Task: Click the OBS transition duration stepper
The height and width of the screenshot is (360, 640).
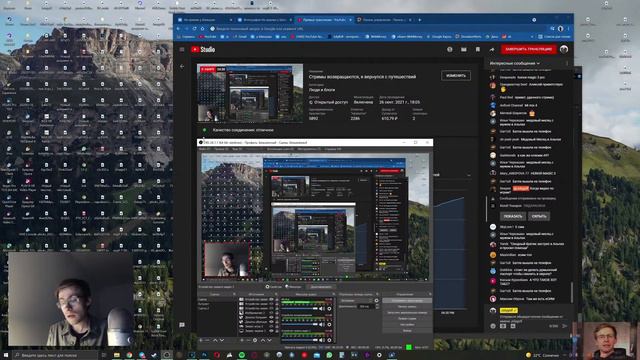Action: [x=378, y=306]
